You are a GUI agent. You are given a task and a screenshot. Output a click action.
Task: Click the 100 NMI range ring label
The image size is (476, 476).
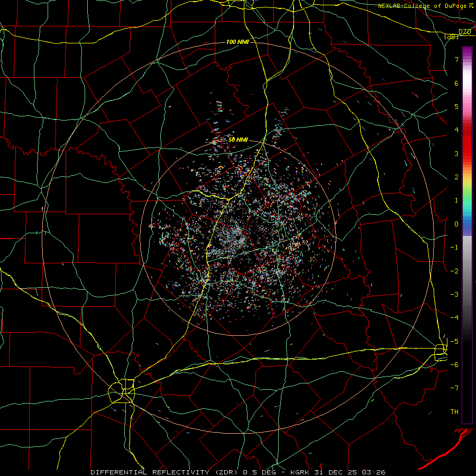pyautogui.click(x=237, y=42)
